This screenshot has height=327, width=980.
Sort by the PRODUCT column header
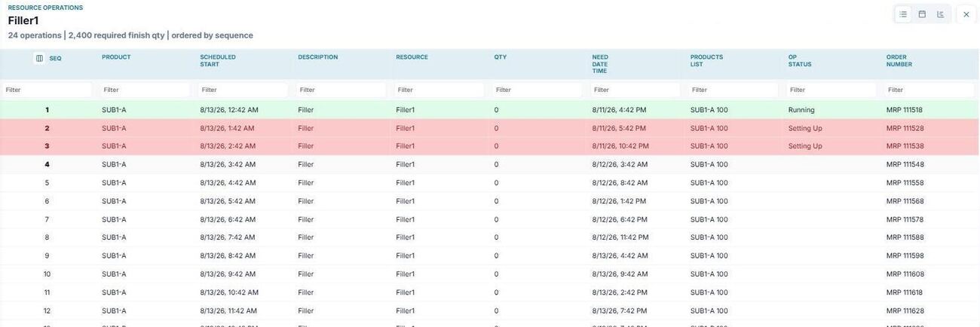click(116, 57)
